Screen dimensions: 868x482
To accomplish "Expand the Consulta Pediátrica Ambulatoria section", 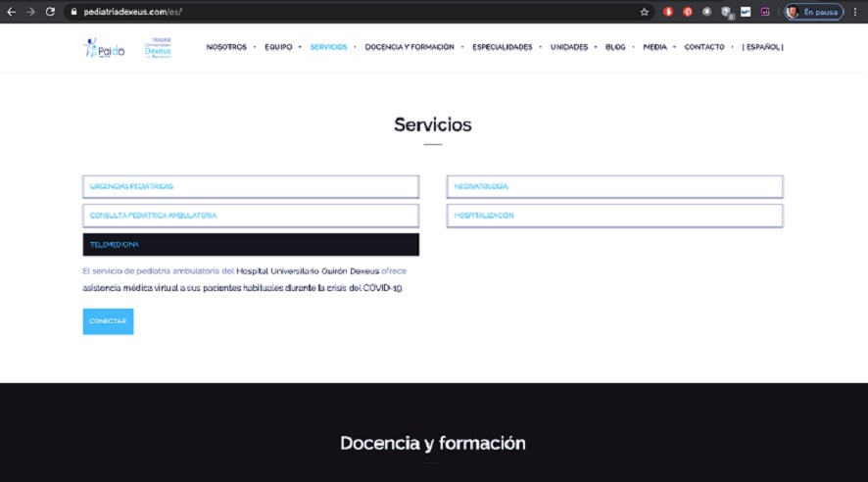I will 251,216.
